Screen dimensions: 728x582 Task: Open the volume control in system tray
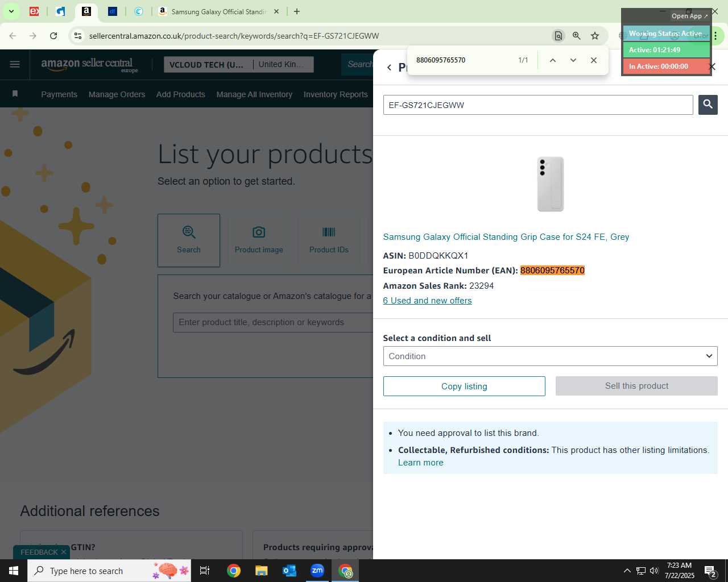pos(654,571)
